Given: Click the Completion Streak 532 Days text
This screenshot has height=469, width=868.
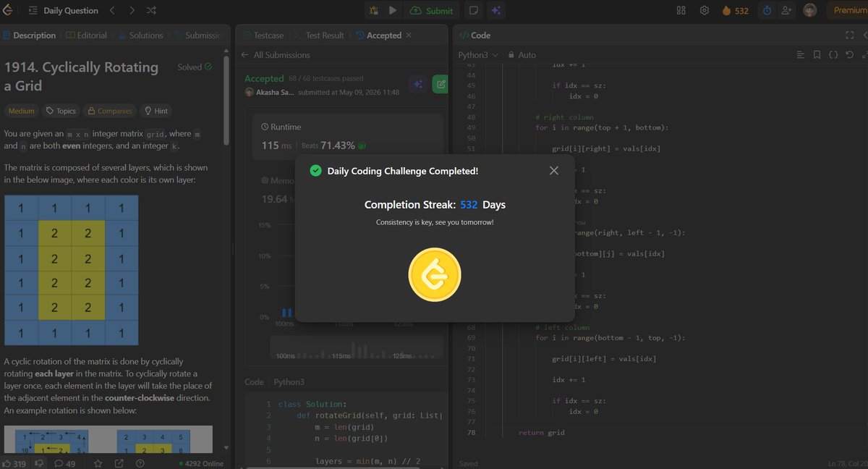Looking at the screenshot, I should point(435,206).
